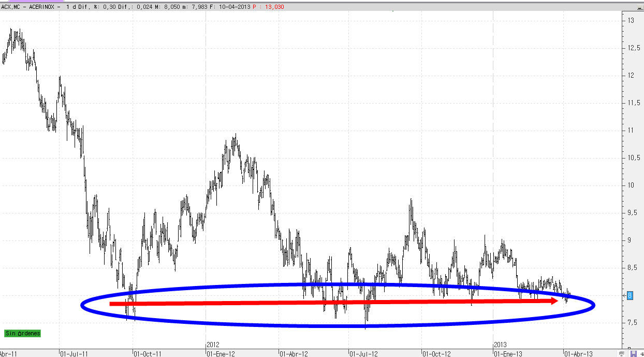Click the 01-Abr-13 date axis label
The height and width of the screenshot is (357, 644).
(x=579, y=354)
